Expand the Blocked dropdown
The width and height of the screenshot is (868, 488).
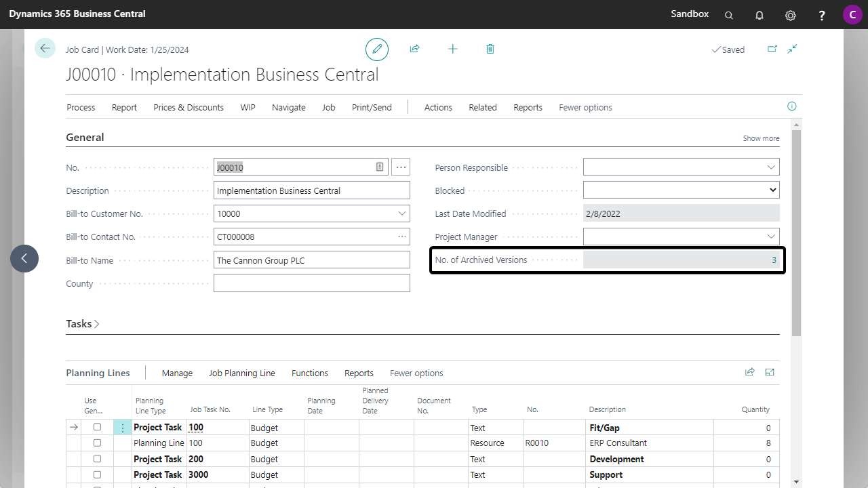pyautogui.click(x=772, y=190)
